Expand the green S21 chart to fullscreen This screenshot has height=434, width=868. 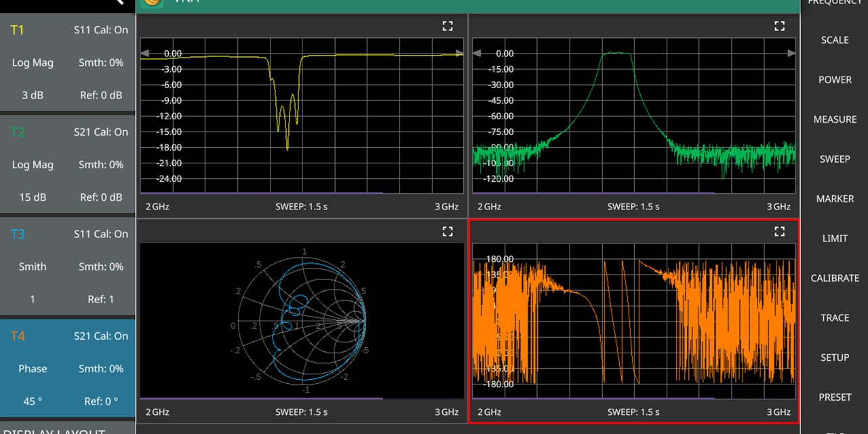(779, 26)
